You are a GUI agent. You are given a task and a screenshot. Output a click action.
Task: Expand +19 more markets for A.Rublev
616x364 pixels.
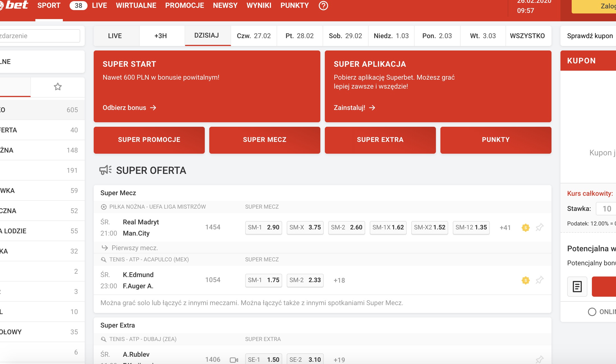click(339, 360)
